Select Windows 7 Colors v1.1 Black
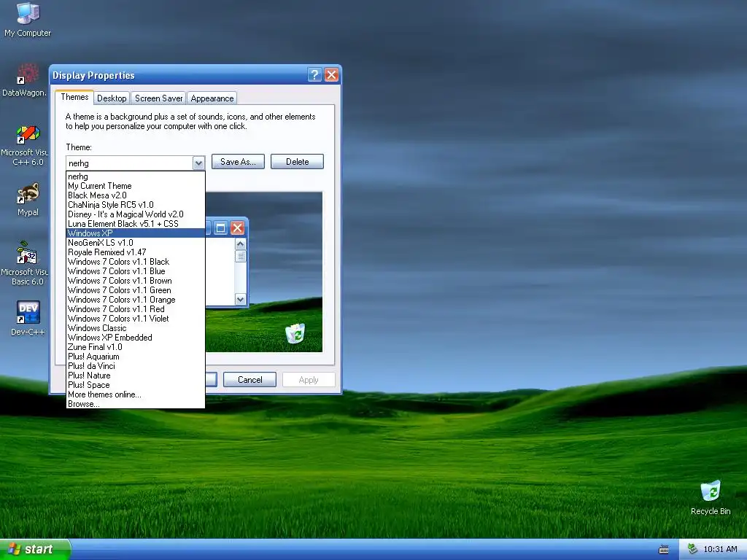Image resolution: width=747 pixels, height=560 pixels. tap(136, 262)
